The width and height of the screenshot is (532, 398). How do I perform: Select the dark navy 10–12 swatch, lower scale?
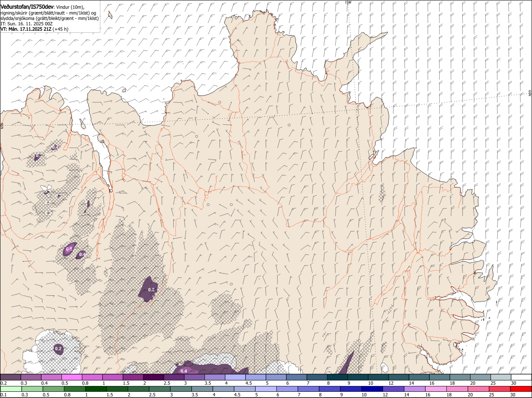[372, 389]
